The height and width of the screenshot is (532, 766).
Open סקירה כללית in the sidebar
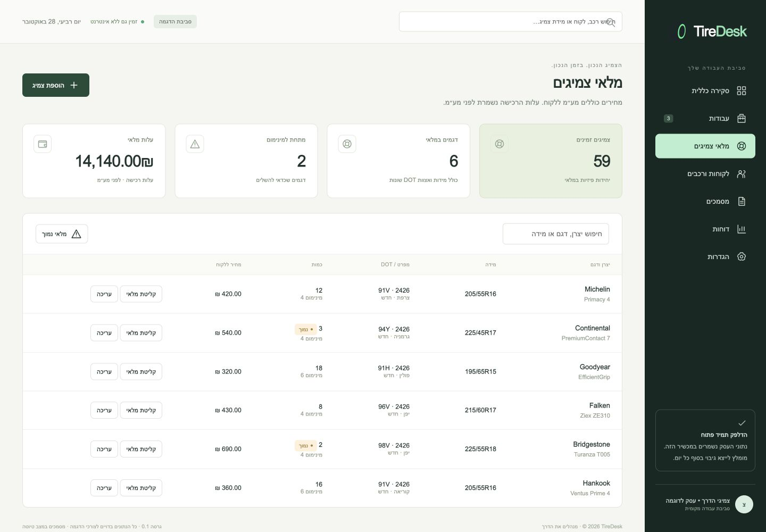[705, 90]
